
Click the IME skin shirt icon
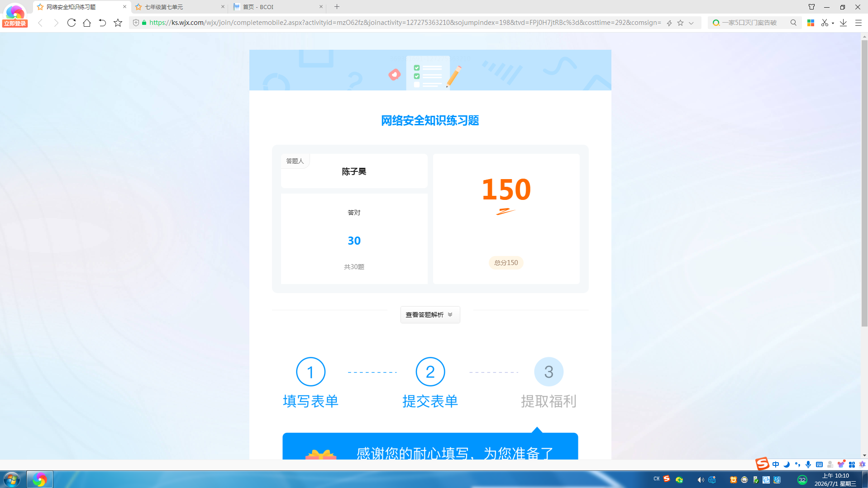841,464
